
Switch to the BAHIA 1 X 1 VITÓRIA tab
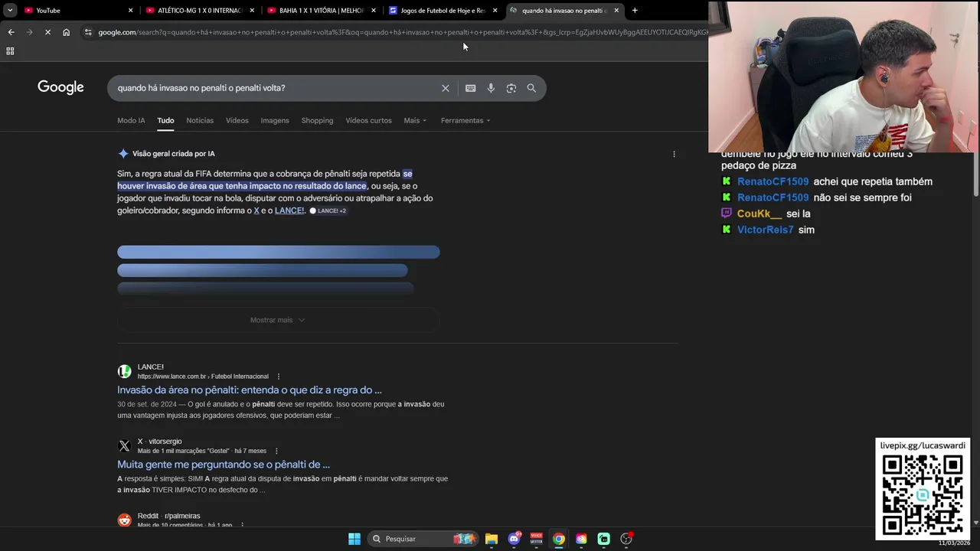click(x=320, y=10)
